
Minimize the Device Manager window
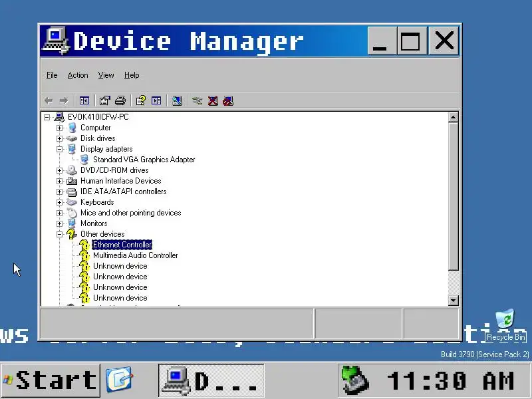point(382,41)
